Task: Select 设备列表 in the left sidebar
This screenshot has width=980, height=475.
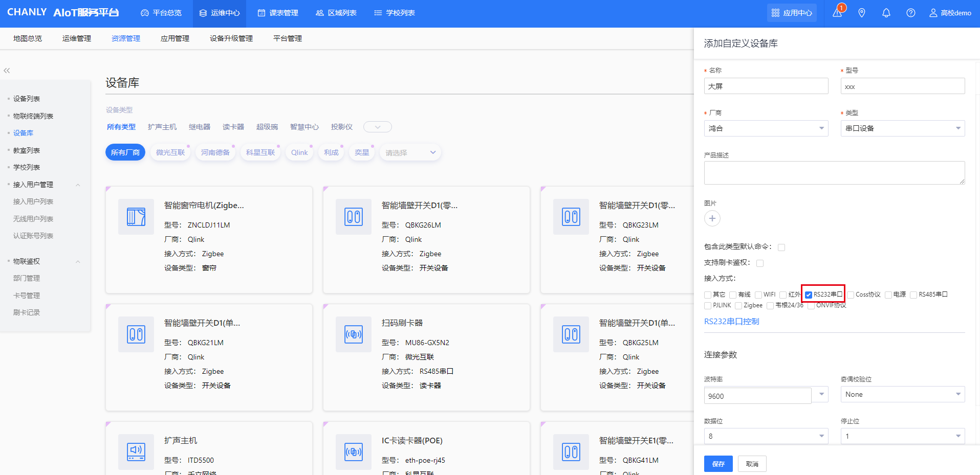Action: [27, 99]
